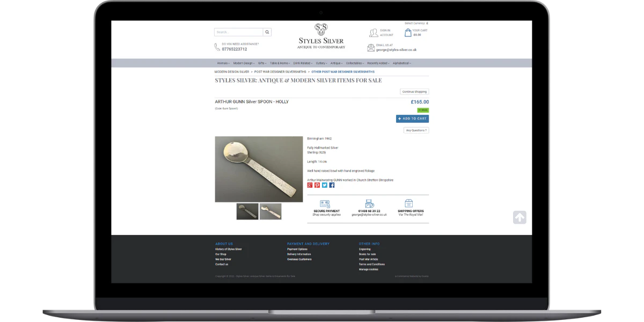The height and width of the screenshot is (322, 644).
Task: Click the Shipping Offers box icon
Action: click(408, 203)
